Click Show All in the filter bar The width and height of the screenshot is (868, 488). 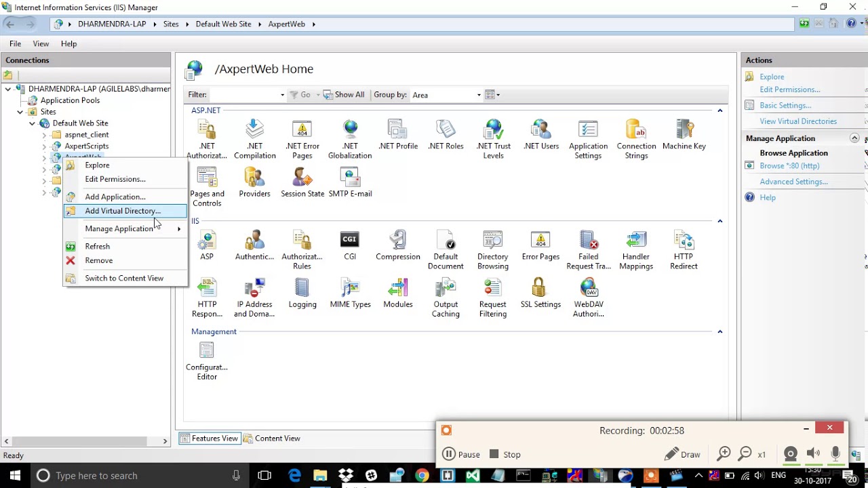point(344,95)
